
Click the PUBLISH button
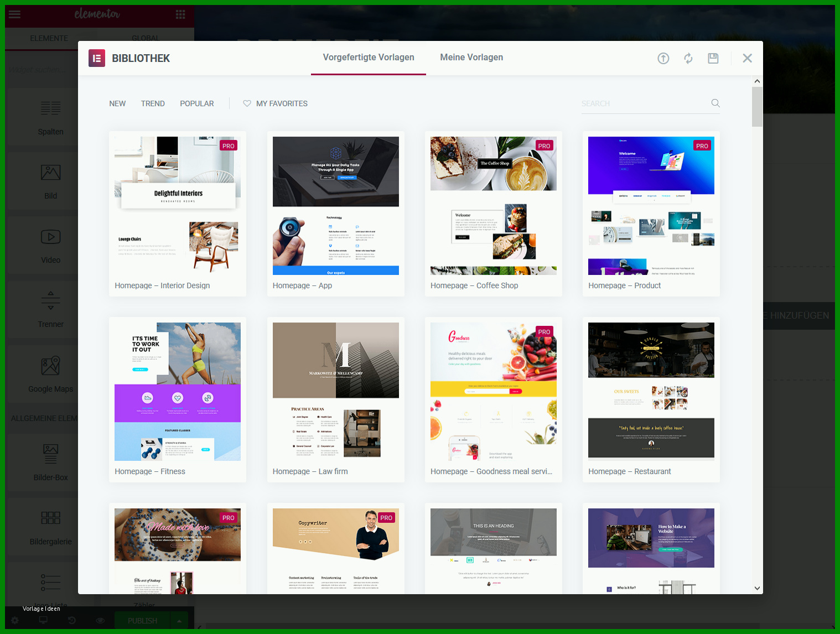(x=142, y=621)
